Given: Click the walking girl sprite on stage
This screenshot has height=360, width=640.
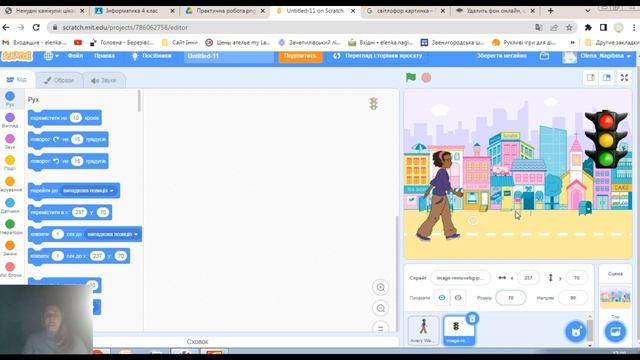Looking at the screenshot, I should point(440,195).
